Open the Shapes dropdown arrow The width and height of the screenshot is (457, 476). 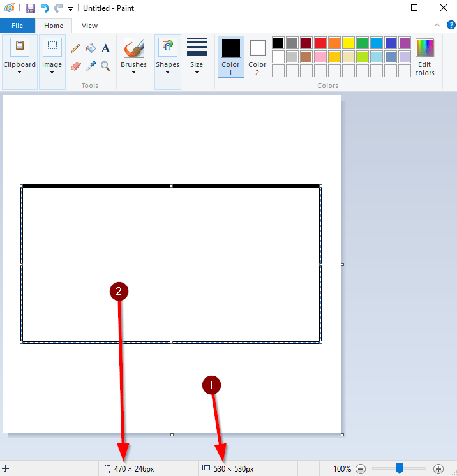point(167,73)
